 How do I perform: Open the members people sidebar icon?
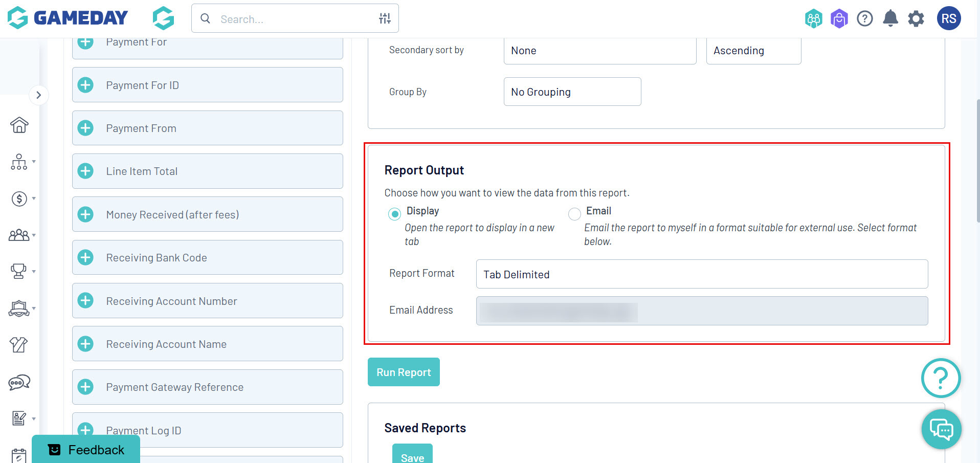19,235
